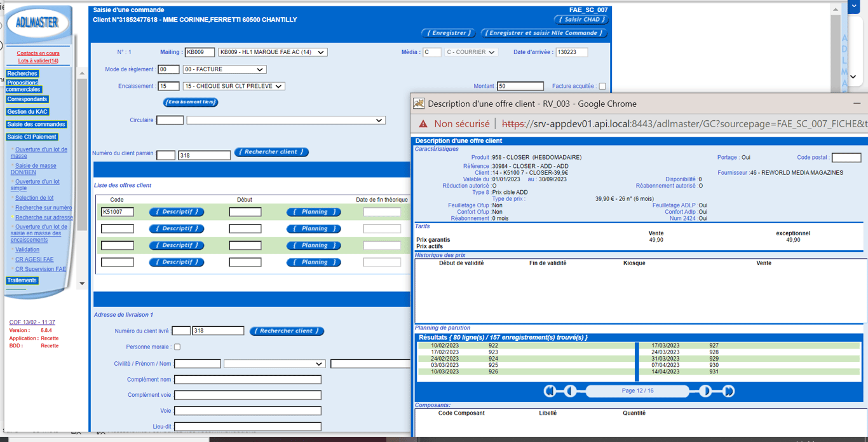Select parution row 14/04/2023 931
Viewport: 868px width, 442px height.
[749, 372]
